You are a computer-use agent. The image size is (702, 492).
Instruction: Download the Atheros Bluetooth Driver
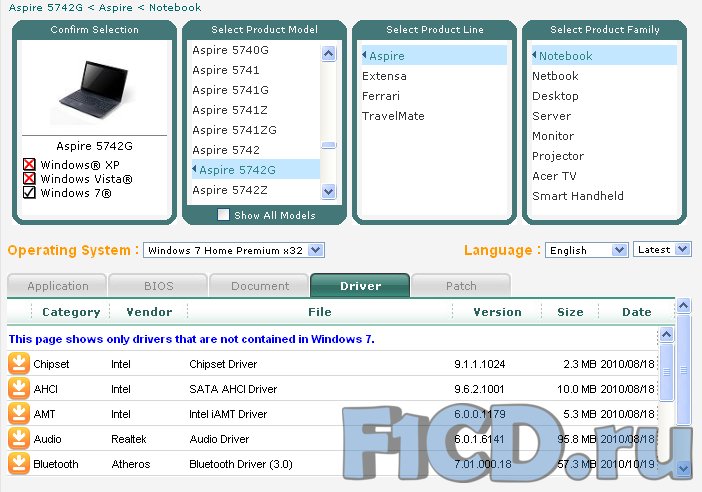pos(19,463)
